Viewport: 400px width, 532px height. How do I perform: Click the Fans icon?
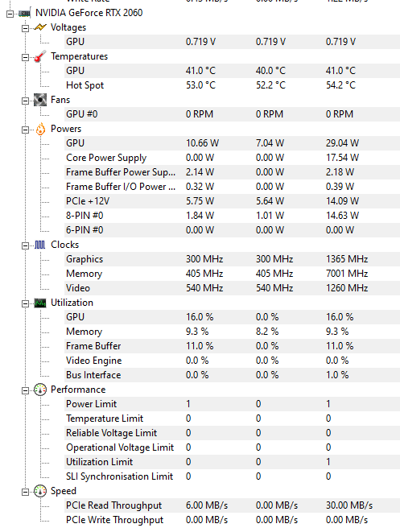40,100
